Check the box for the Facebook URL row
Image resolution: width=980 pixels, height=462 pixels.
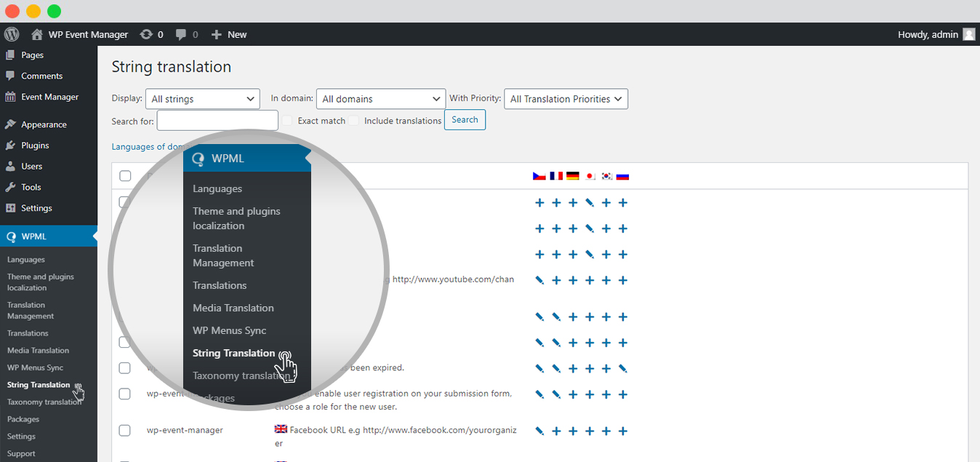click(125, 431)
